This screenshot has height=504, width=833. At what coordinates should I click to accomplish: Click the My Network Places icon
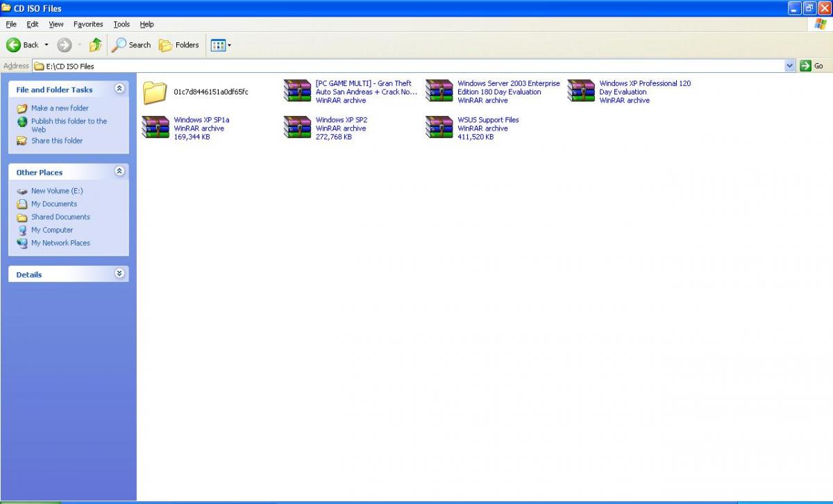point(22,244)
